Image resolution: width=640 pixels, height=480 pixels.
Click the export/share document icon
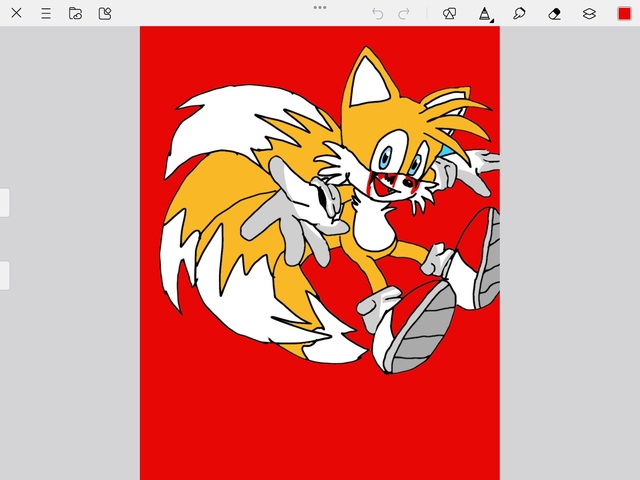click(105, 13)
